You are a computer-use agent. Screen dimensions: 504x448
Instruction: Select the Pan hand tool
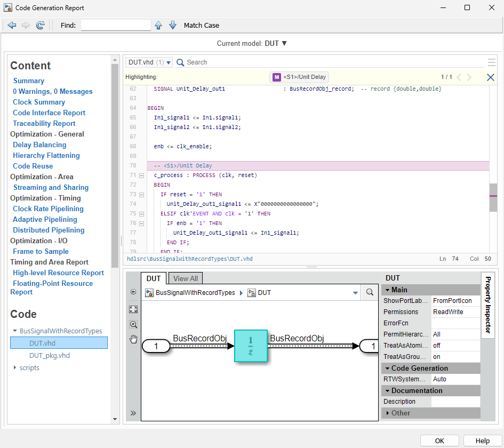[133, 339]
